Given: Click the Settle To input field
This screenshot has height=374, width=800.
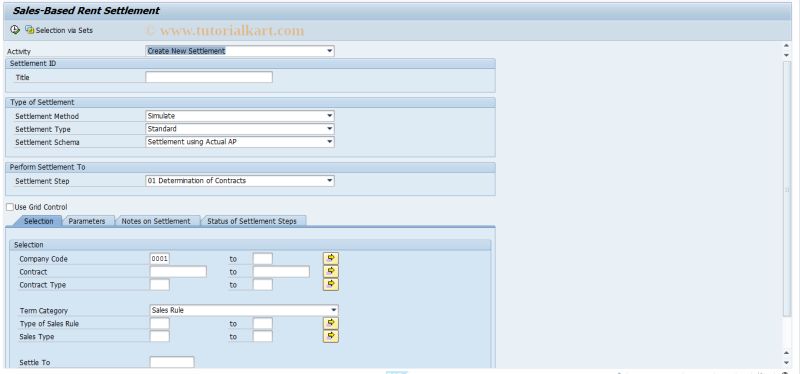Looking at the screenshot, I should tap(172, 362).
